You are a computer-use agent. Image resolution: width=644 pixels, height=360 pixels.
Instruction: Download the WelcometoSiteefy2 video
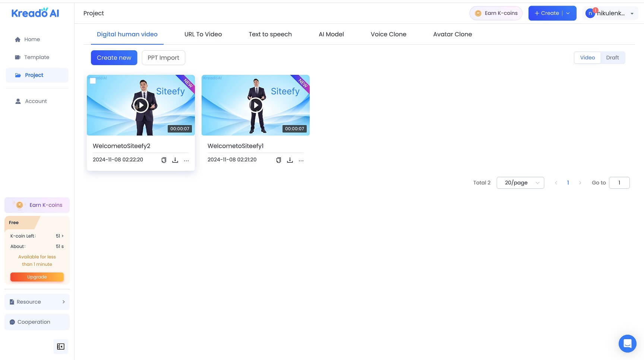[175, 160]
